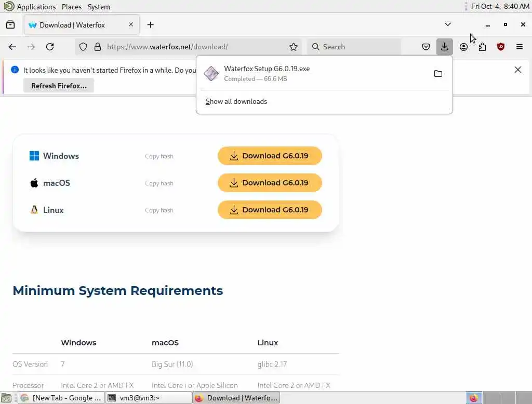Image resolution: width=532 pixels, height=404 pixels.
Task: Expand the list all tabs chevron
Action: [448, 24]
